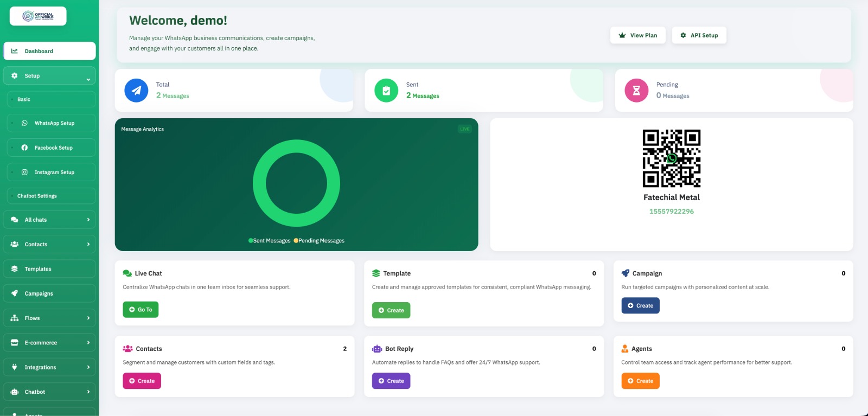
Task: Collapse the Setup menu chevron
Action: tap(88, 79)
